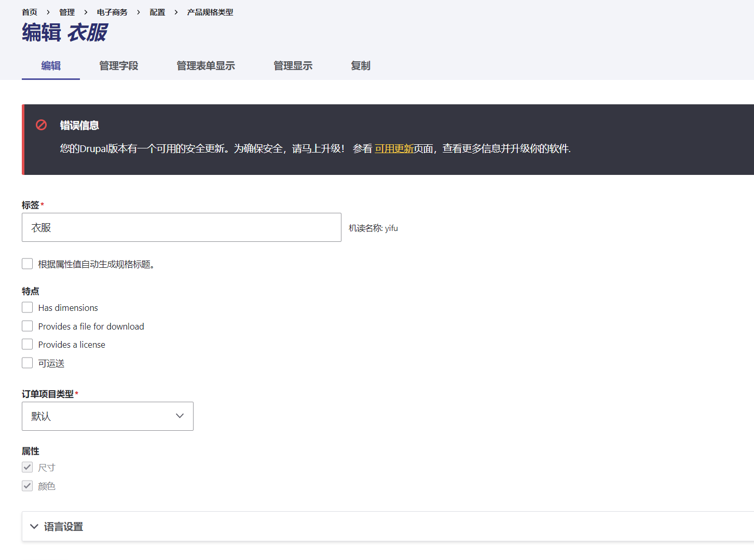
Task: Open the 管理字段 tab
Action: coord(119,66)
